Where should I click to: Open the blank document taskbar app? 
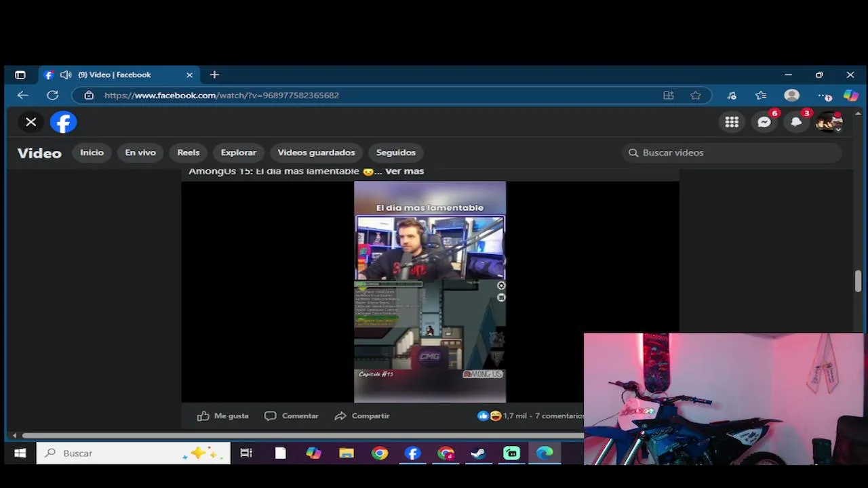coord(280,453)
